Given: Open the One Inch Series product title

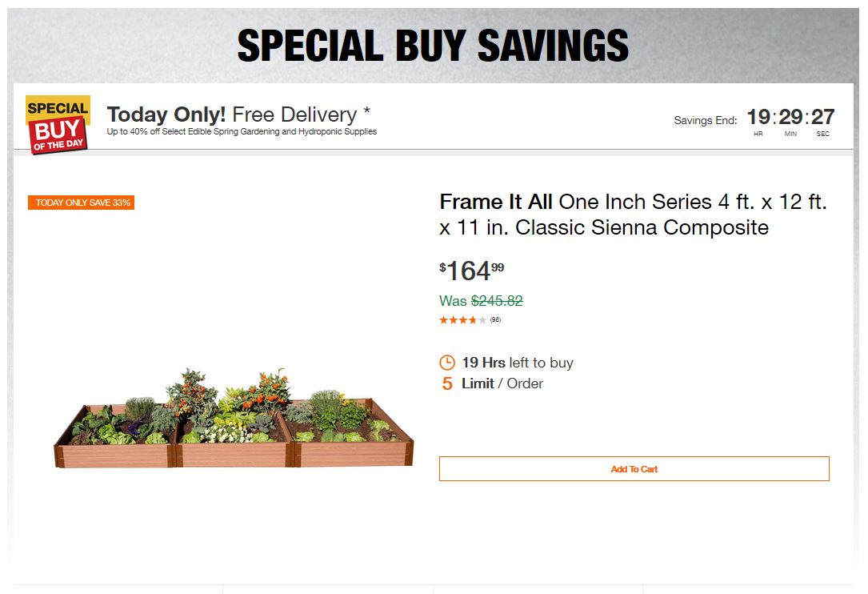Looking at the screenshot, I should pos(633,215).
